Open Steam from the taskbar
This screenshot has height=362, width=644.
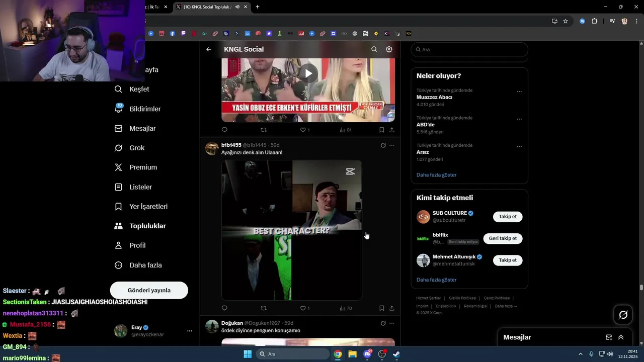click(396, 354)
